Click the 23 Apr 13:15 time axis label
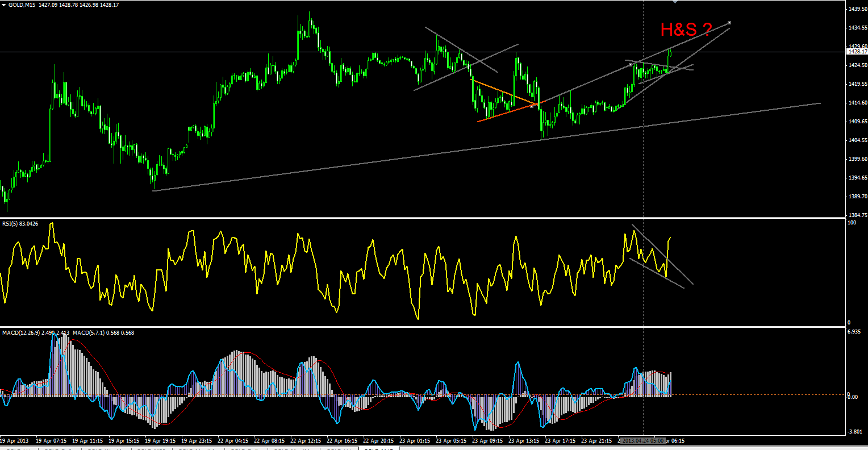 [524, 441]
